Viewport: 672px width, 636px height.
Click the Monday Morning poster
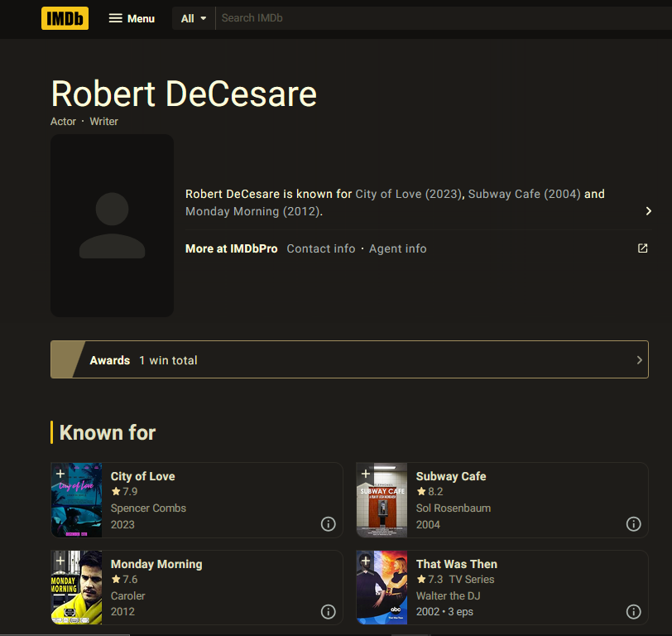77,587
